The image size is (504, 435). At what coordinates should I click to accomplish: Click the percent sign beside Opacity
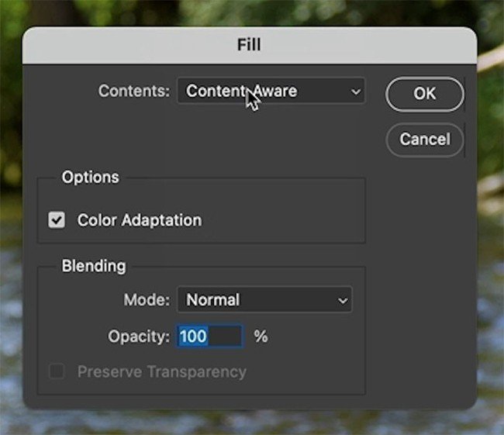(x=261, y=337)
